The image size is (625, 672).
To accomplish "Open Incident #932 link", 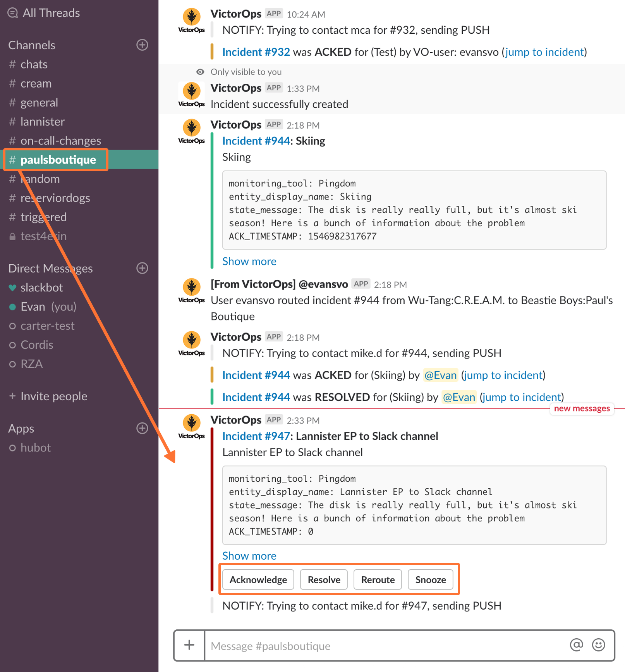I will tap(256, 52).
